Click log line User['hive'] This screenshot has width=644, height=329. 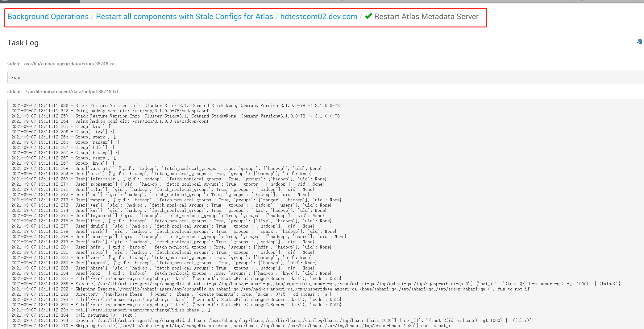(161, 174)
